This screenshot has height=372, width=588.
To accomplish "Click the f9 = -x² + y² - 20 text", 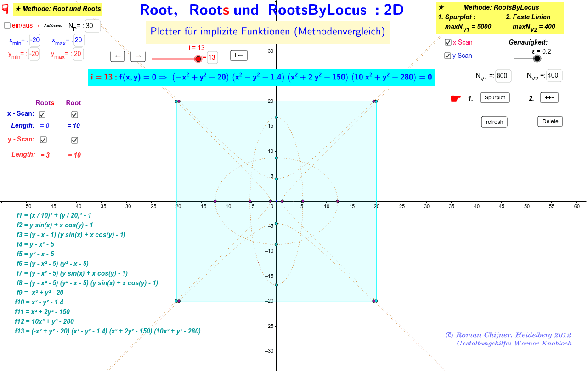I will pos(40,293).
